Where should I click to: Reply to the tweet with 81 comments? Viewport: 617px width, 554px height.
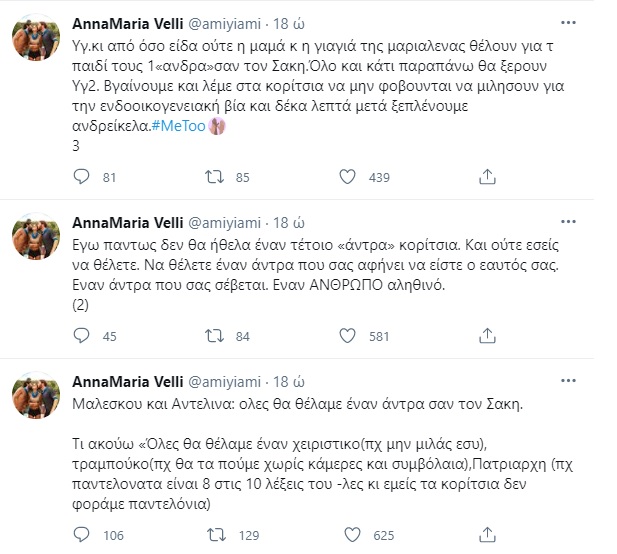[x=81, y=177]
